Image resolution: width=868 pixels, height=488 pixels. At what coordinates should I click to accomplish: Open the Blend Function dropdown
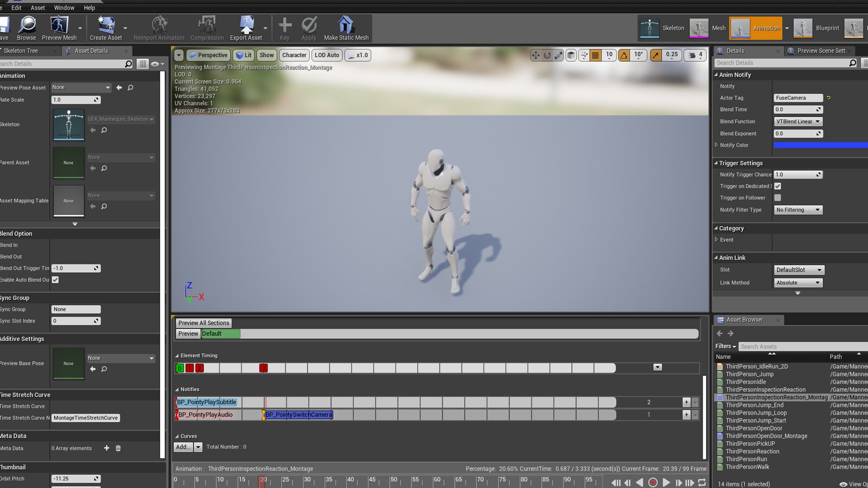[798, 121]
